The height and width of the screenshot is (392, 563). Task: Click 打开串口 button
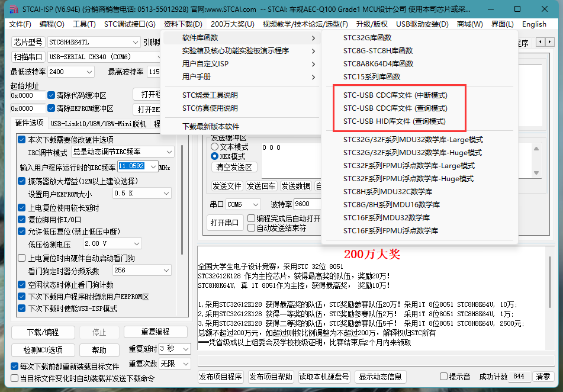click(225, 223)
